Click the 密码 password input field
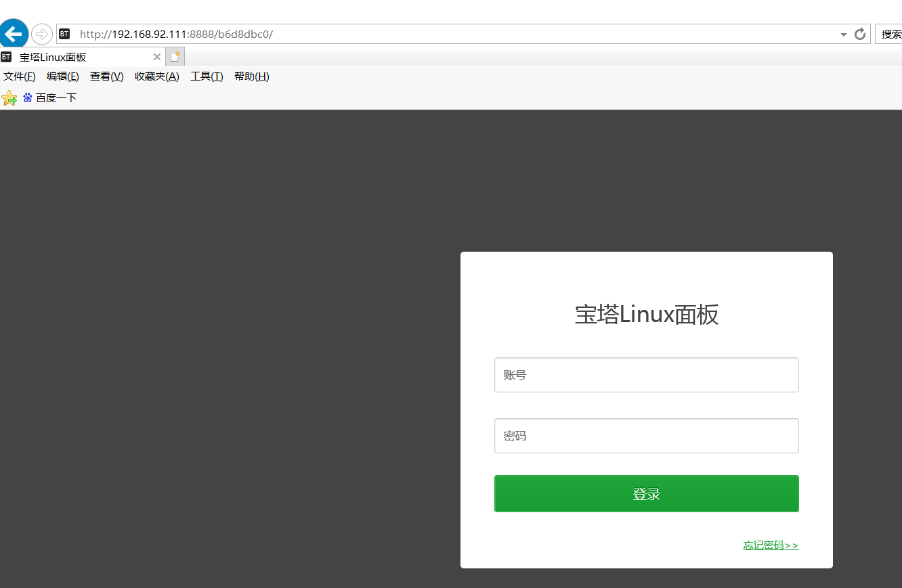This screenshot has width=902, height=588. click(x=647, y=436)
